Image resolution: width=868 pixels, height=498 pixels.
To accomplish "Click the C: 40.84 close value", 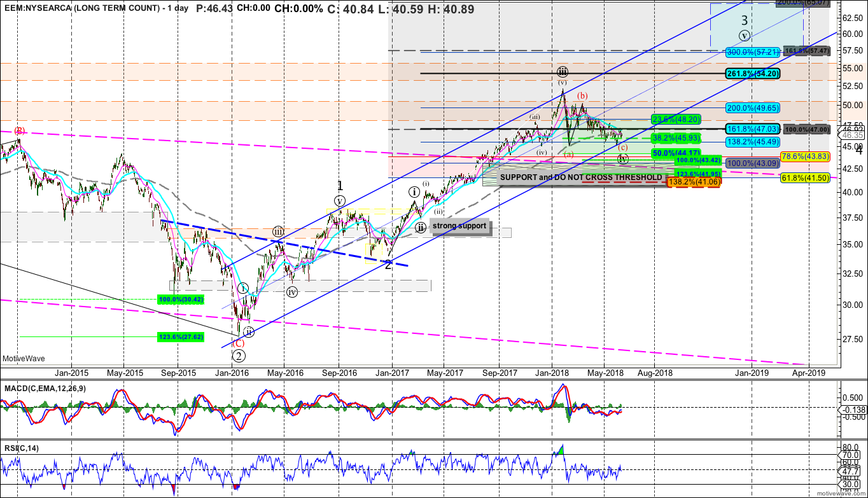I will click(351, 9).
